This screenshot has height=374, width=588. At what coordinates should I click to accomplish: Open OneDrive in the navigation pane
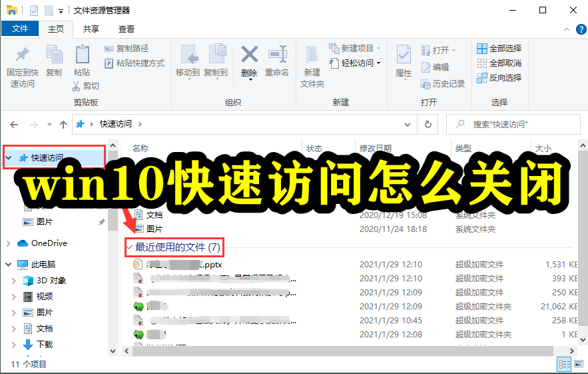coord(49,243)
